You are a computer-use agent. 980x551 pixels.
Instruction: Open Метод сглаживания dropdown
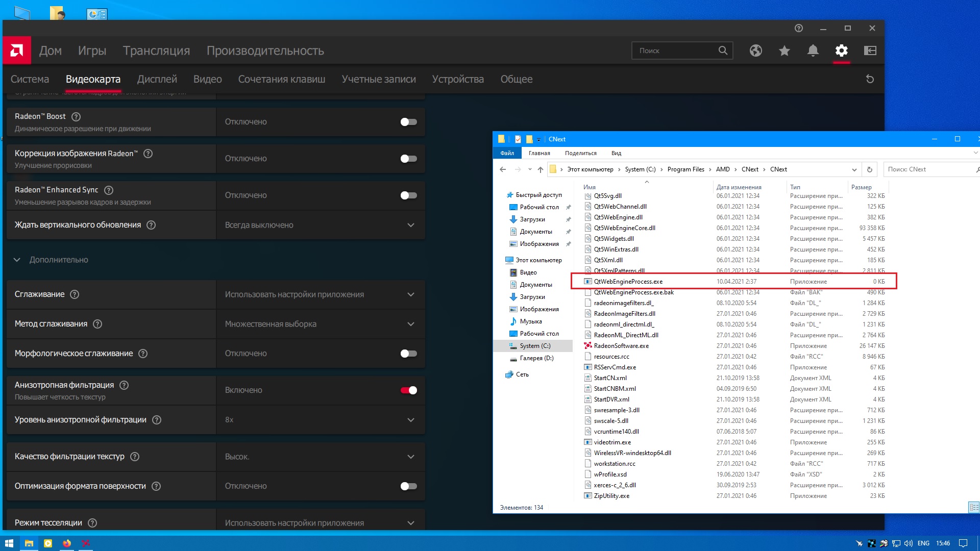pyautogui.click(x=321, y=324)
